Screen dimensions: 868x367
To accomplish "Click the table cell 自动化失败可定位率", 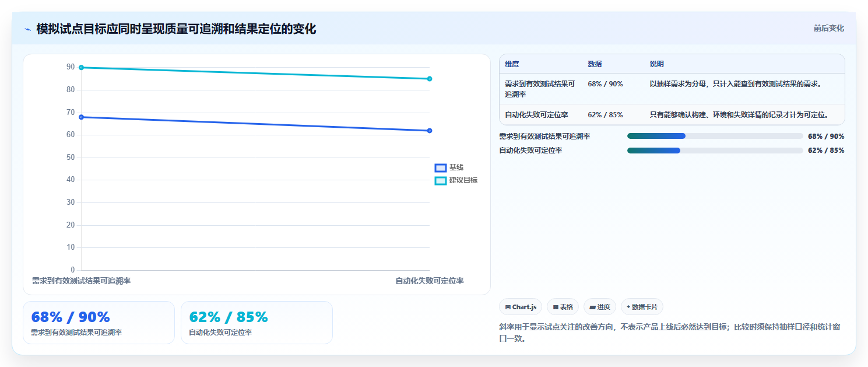I will coord(536,115).
